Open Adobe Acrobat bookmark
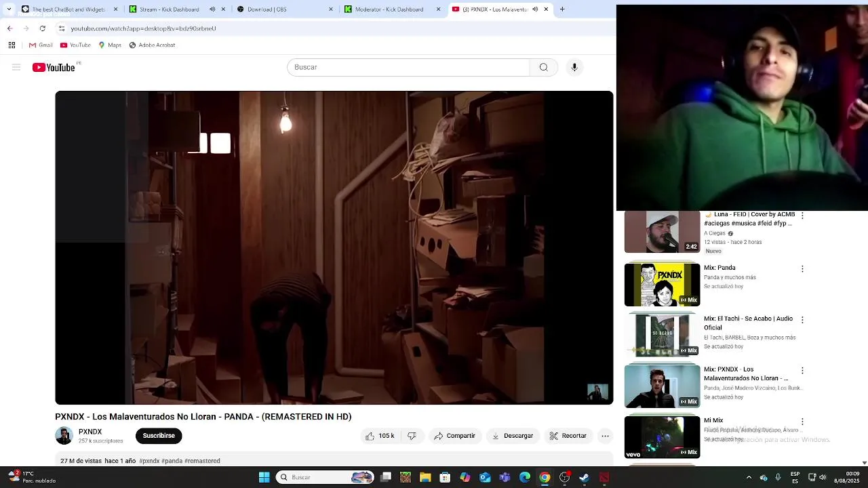Screen dimensions: 868x488 (152, 45)
